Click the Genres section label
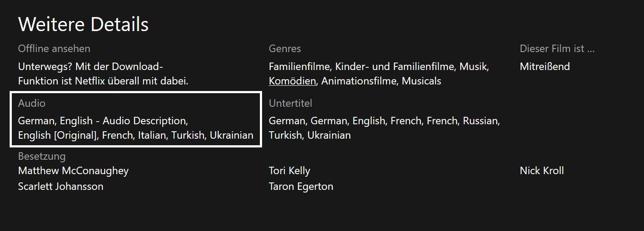 tap(285, 49)
